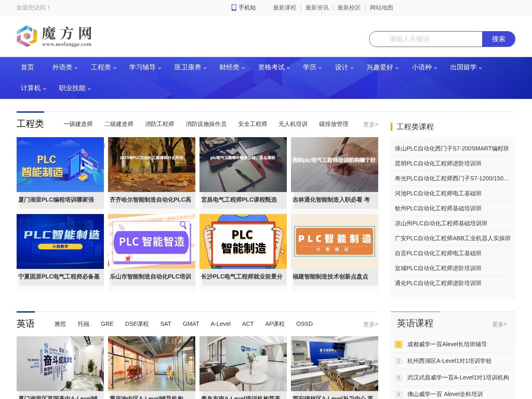The width and height of the screenshot is (532, 399).
Task: Open the orange PLC智能制造 小班培训 thumbnail
Action: coord(335,241)
